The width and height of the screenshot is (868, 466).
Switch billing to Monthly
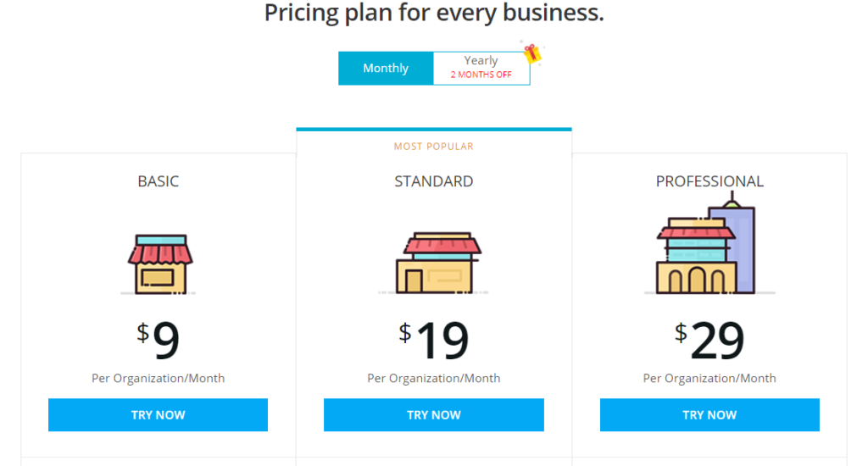pos(386,69)
